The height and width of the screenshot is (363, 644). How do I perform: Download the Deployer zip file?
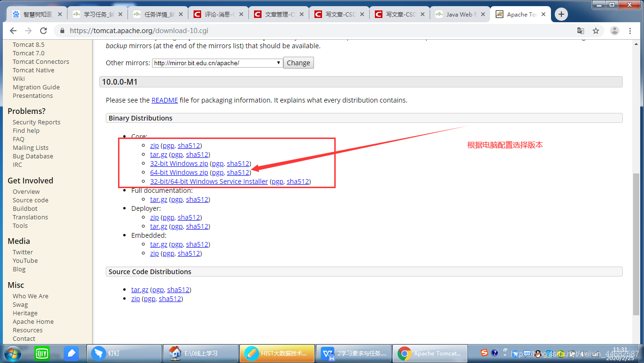[x=154, y=217]
